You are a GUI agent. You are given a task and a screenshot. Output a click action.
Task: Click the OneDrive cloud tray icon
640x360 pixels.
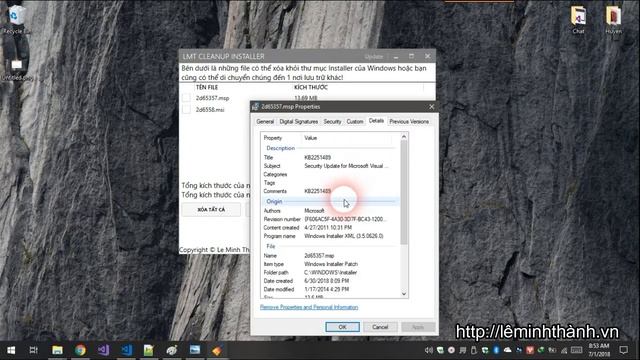click(x=507, y=350)
